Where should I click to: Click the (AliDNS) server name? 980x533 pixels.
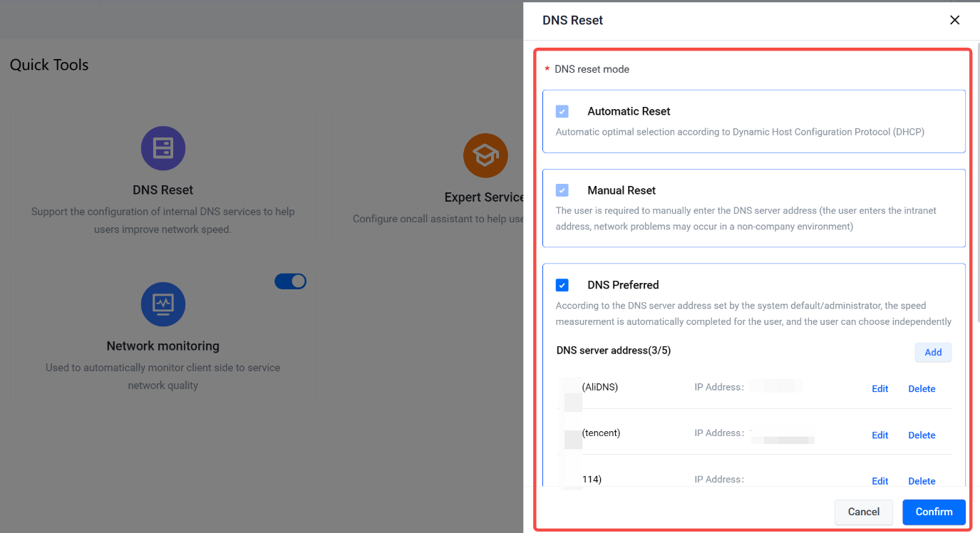(x=600, y=387)
